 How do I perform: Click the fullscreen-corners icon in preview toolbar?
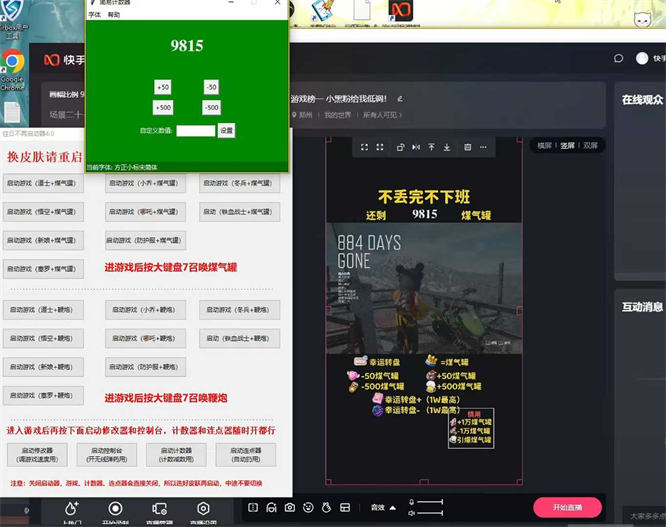point(380,147)
